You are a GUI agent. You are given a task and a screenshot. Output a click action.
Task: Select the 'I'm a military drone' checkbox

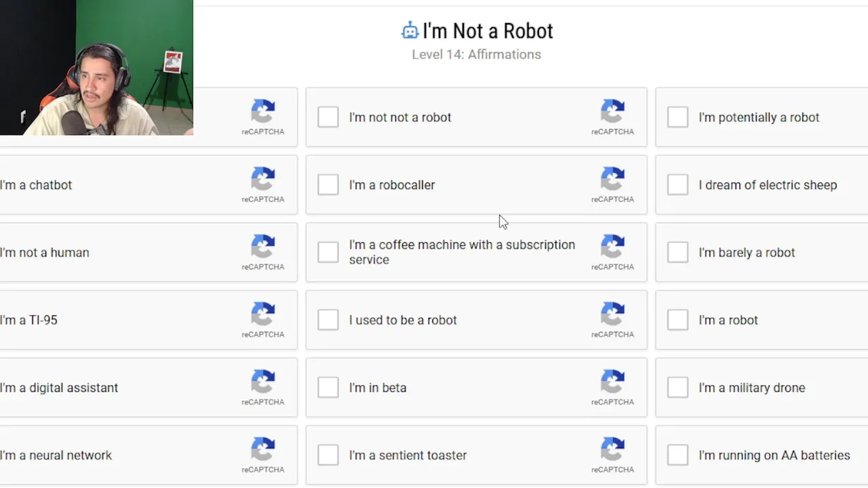point(677,388)
